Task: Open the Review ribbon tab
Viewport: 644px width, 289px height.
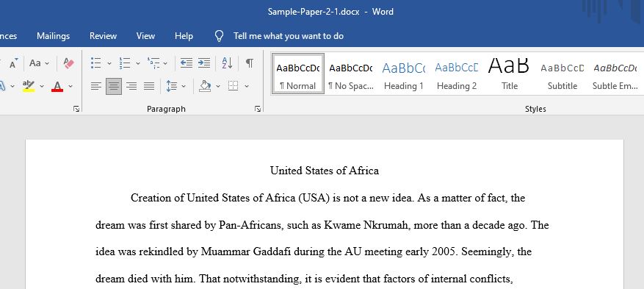Action: [103, 36]
